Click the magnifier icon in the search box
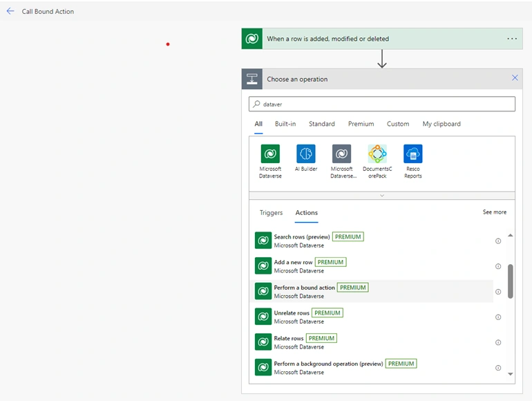This screenshot has height=401, width=532. click(256, 104)
